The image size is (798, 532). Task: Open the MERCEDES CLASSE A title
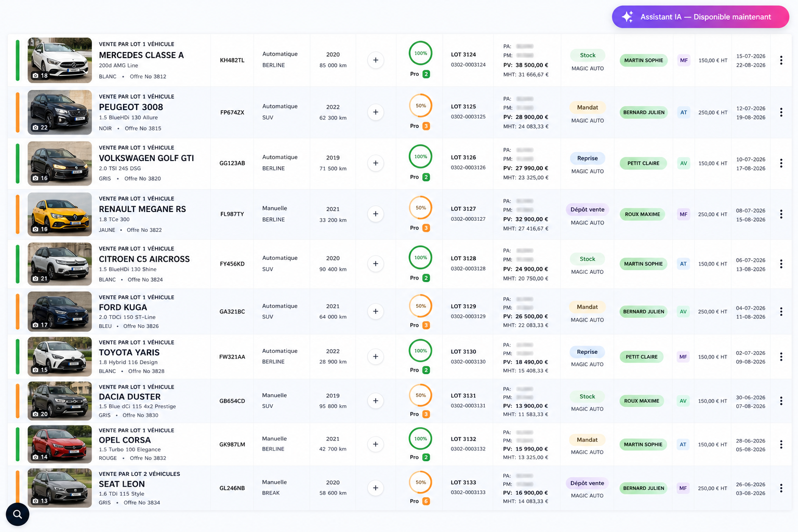coord(141,55)
